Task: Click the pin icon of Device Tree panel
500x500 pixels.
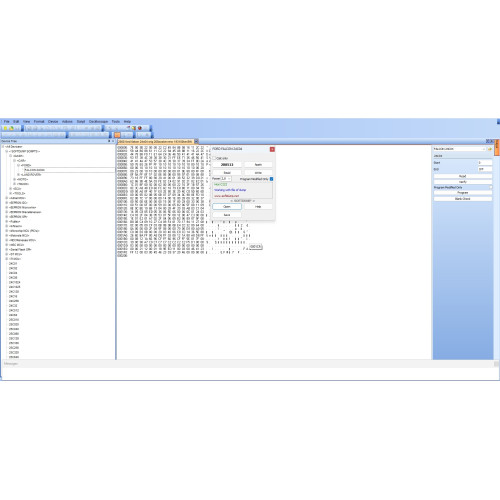Action: (109, 141)
